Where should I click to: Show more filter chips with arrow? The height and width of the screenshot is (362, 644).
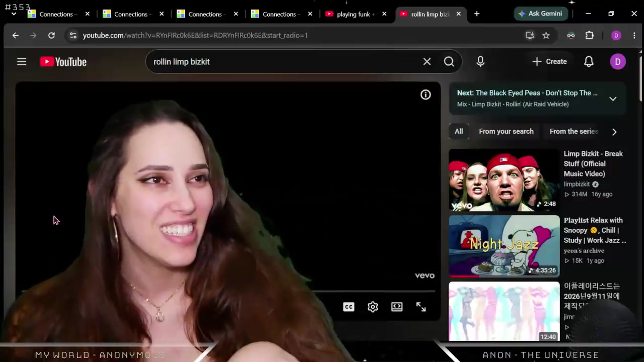(614, 132)
